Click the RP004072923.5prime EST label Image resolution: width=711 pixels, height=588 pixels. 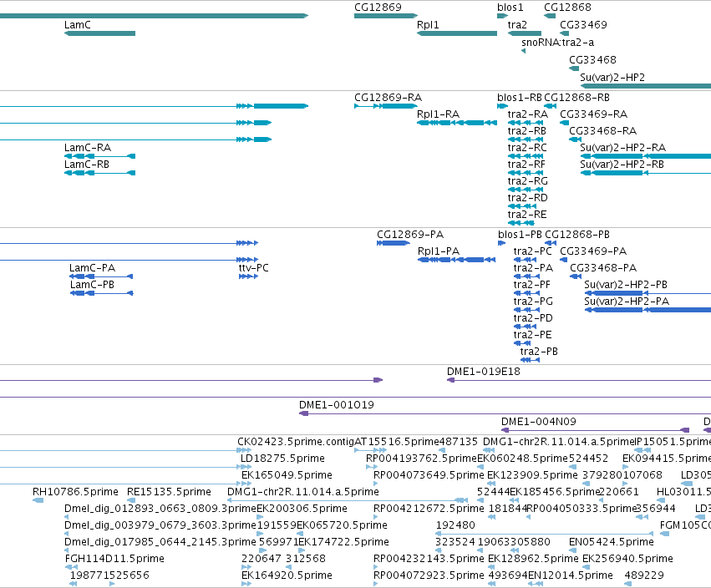click(429, 575)
